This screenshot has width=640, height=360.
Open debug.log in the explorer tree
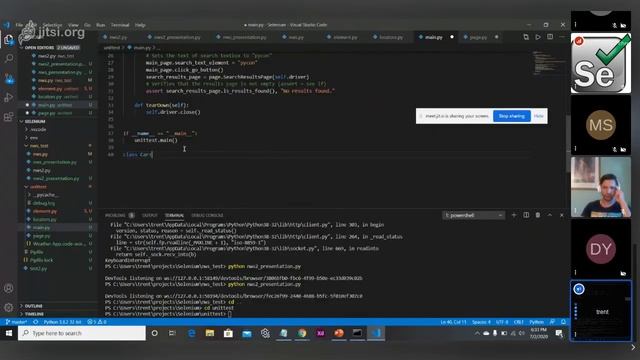pyautogui.click(x=43, y=203)
